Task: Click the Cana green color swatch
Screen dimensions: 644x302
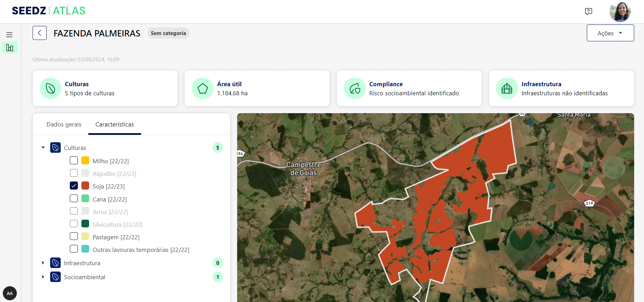Action: 85,199
